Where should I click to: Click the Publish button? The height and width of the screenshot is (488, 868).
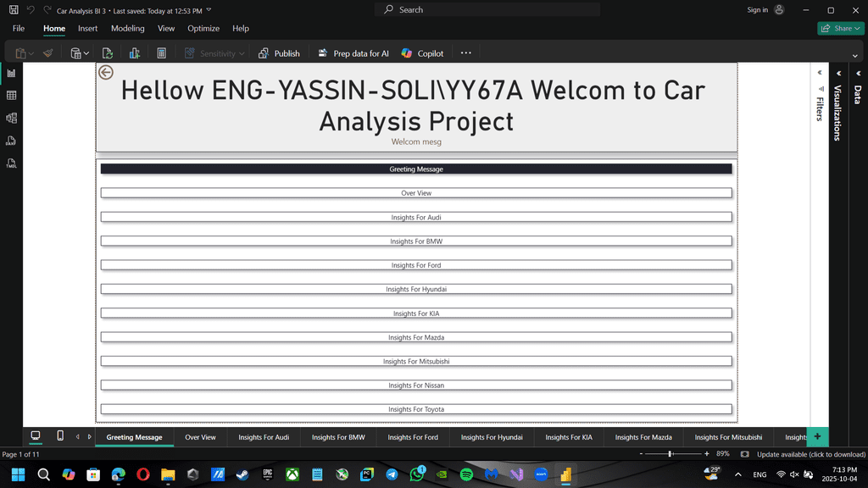279,53
